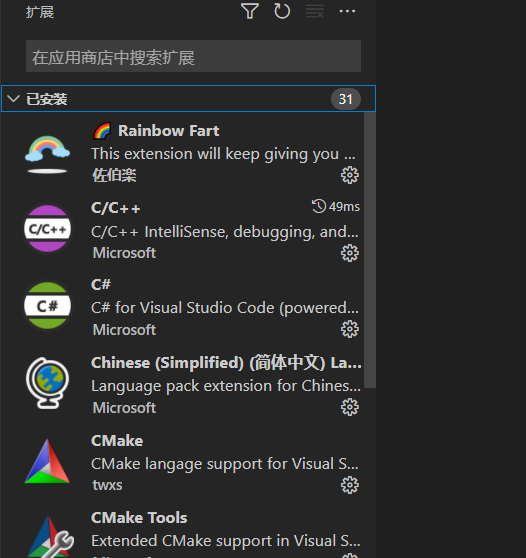Open the filter extensions funnel icon

coord(249,11)
